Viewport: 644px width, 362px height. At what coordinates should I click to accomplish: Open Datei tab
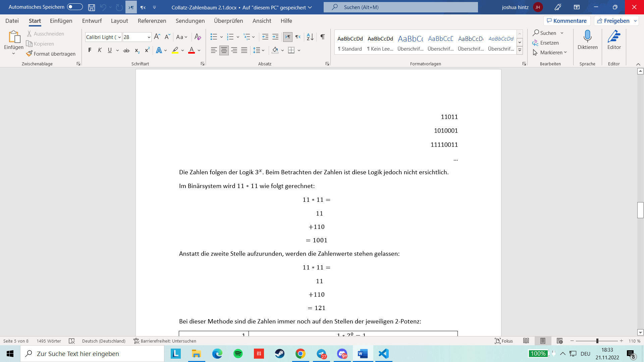tap(12, 21)
